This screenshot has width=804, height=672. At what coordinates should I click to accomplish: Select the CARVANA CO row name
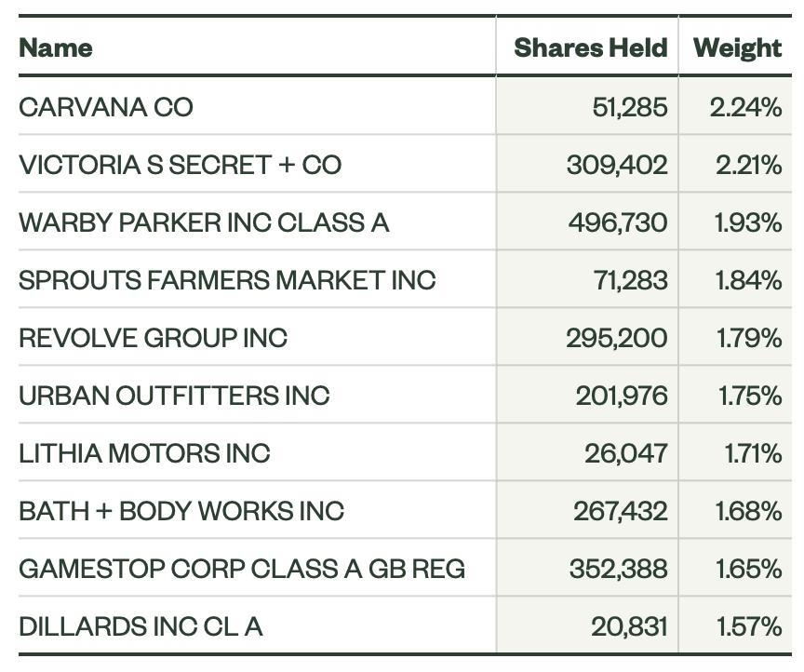[106, 108]
